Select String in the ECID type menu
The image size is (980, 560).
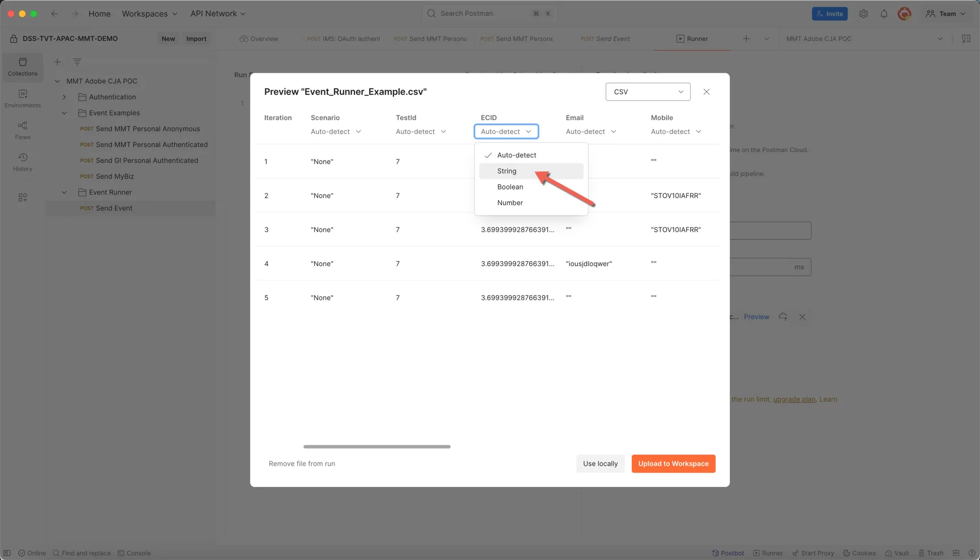pos(531,171)
